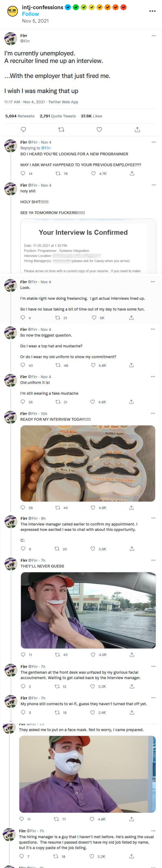Retweet the face mask tweet with 77 retweets
Image resolution: width=162 pixels, height=868 pixels.
[x=56, y=819]
